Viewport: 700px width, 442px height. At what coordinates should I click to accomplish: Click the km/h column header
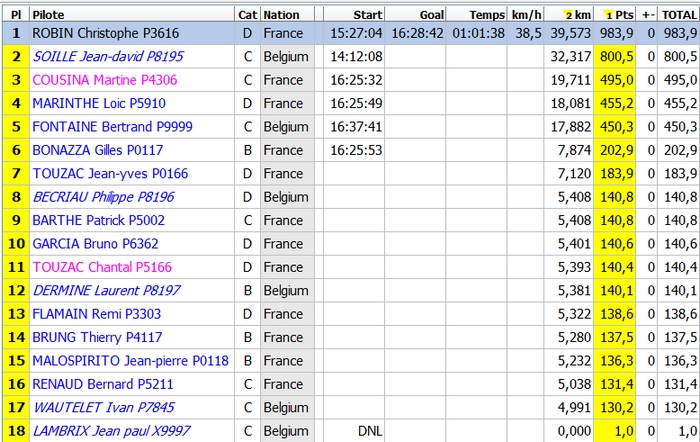525,15
